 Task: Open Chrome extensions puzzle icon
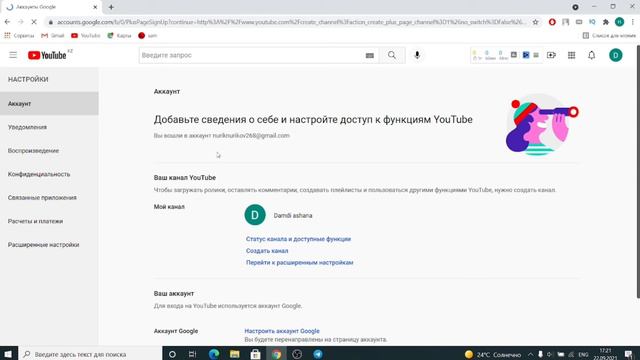[x=606, y=22]
